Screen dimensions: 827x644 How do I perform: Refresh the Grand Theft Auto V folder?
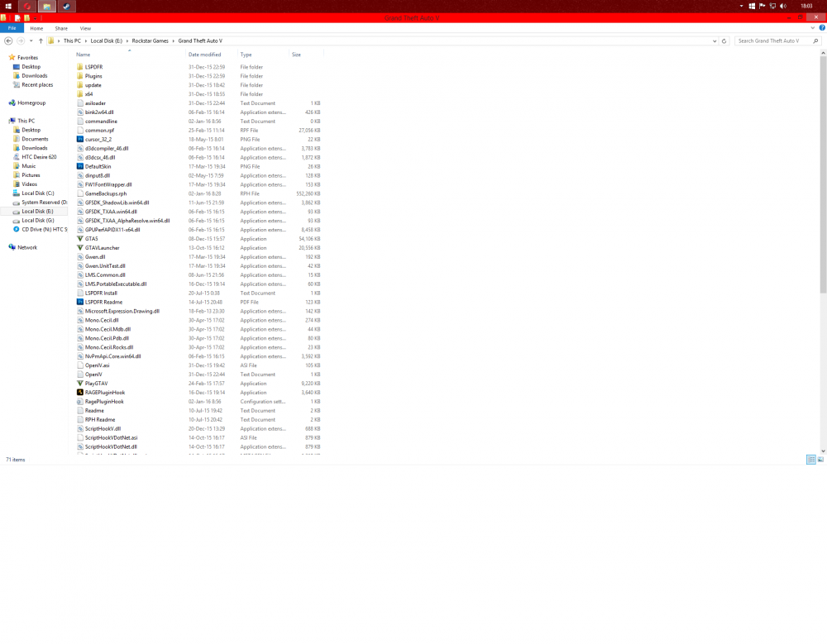click(x=724, y=41)
